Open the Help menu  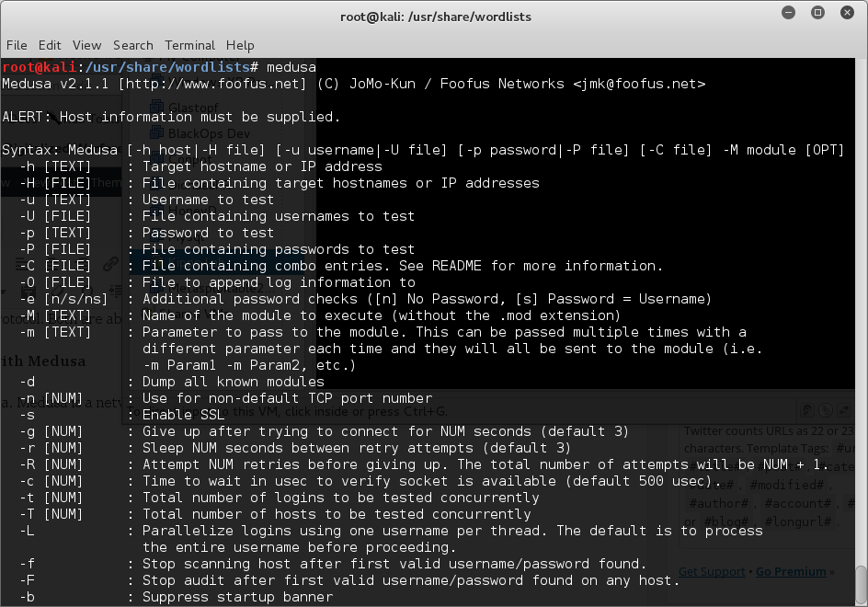pyautogui.click(x=240, y=45)
